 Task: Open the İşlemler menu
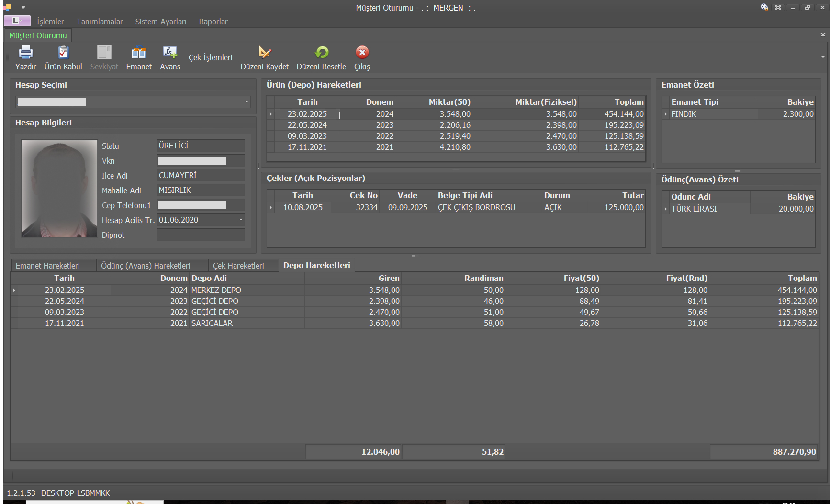click(50, 22)
